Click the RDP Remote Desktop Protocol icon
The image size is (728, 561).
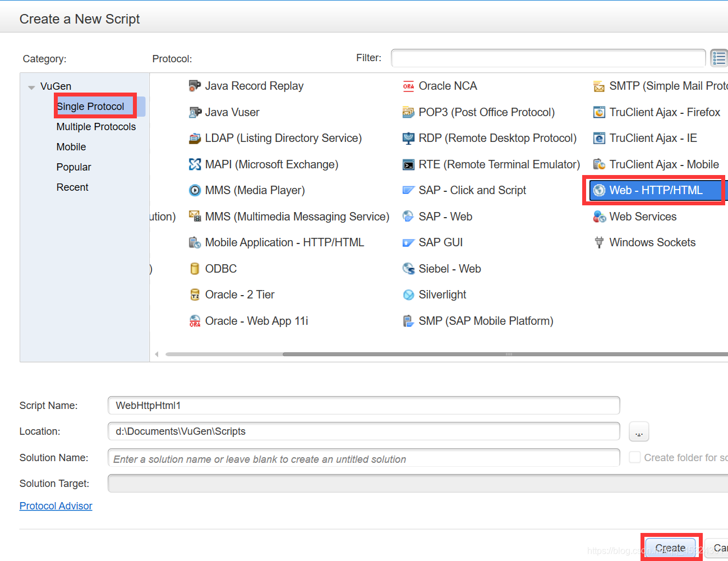[x=408, y=138]
